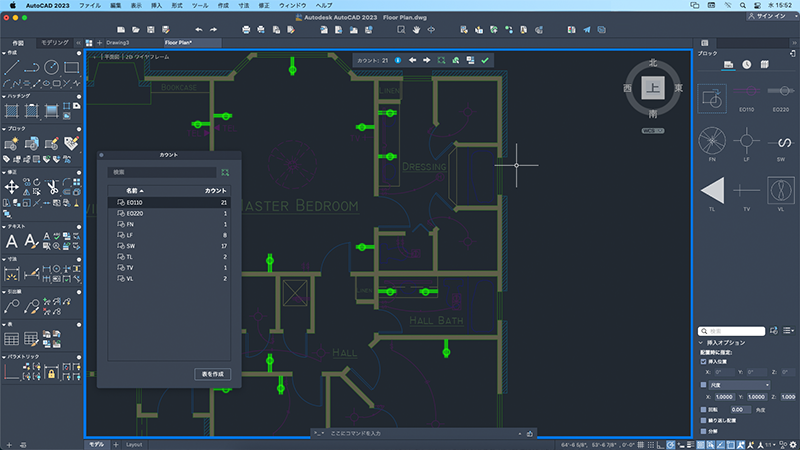Zoom to counted objects in count toolbar

point(441,60)
